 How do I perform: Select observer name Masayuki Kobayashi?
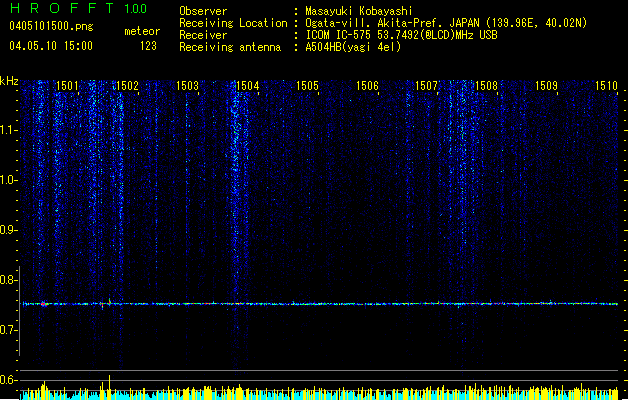point(359,11)
